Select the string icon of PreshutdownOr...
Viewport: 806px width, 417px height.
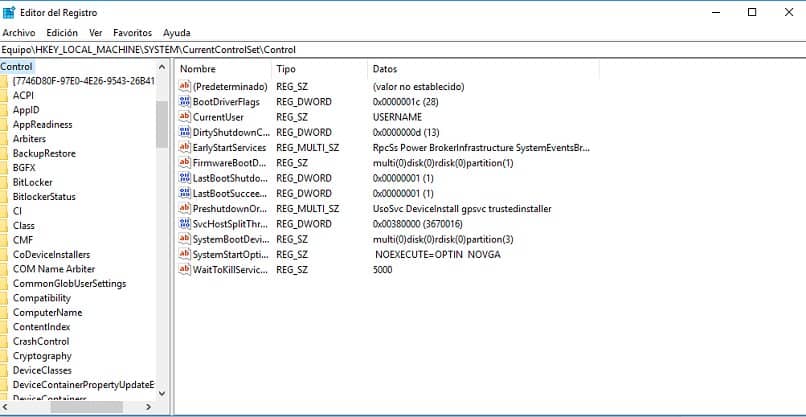click(185, 208)
